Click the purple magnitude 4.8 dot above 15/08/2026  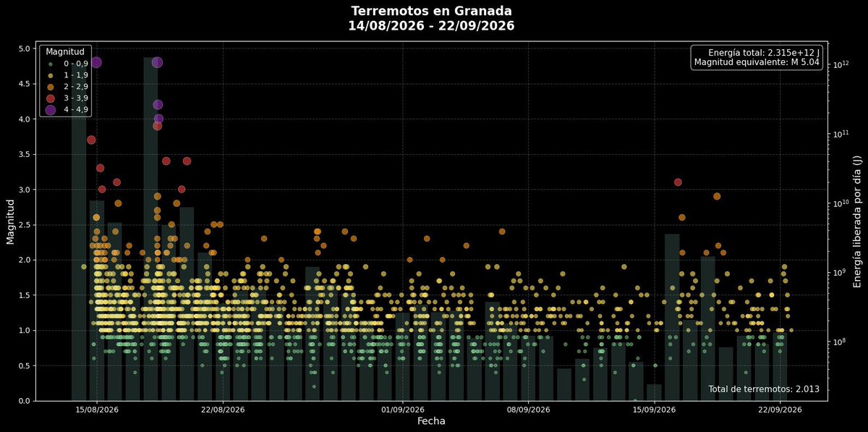pos(96,62)
